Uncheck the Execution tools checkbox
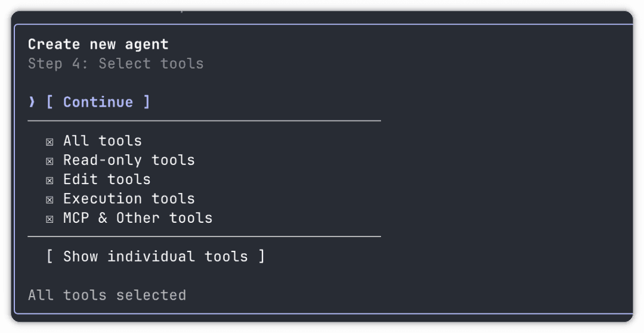Screen dimensions: 644x333 pyautogui.click(x=49, y=200)
